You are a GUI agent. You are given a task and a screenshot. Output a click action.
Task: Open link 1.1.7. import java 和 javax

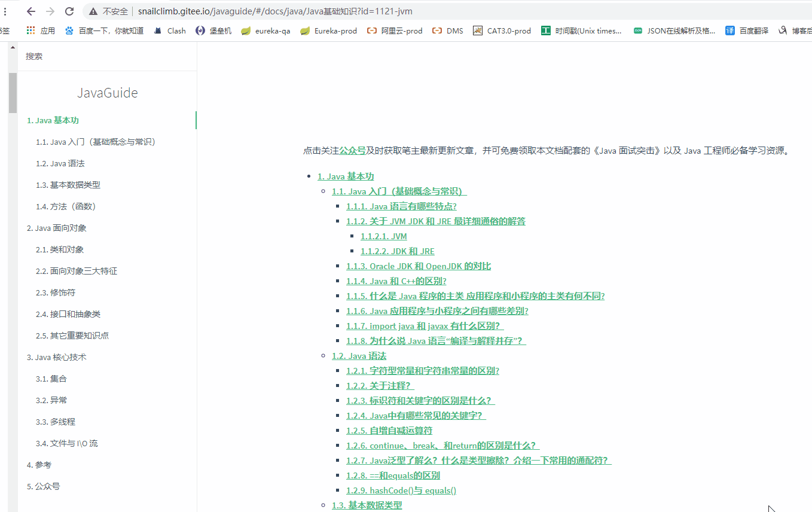425,326
